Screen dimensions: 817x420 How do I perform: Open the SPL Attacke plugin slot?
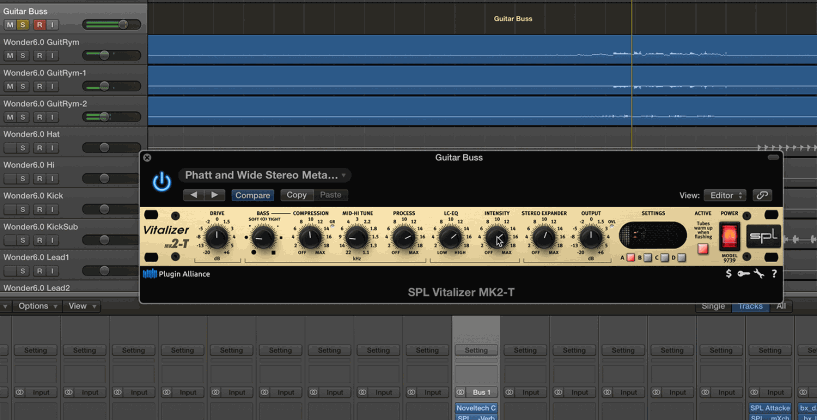pyautogui.click(x=770, y=408)
